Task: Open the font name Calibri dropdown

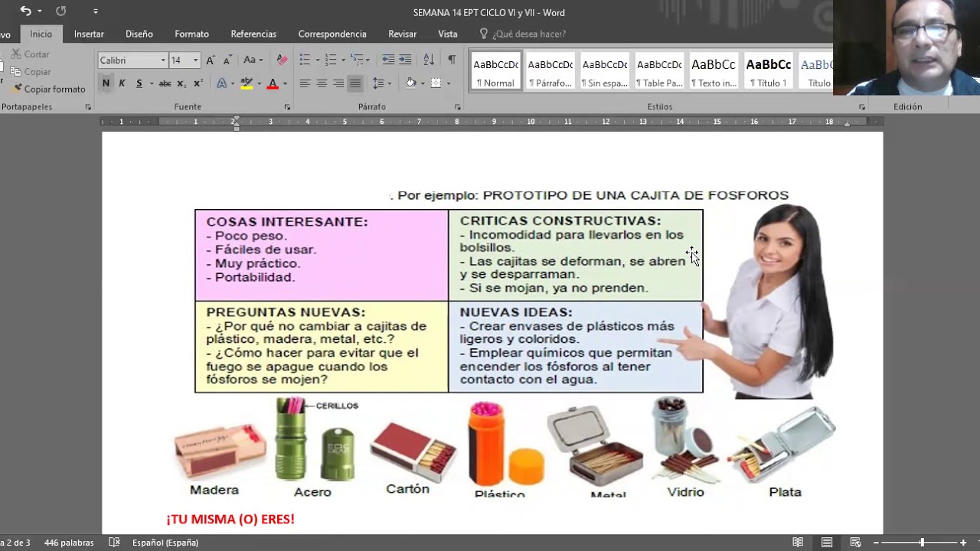Action: pyautogui.click(x=162, y=60)
